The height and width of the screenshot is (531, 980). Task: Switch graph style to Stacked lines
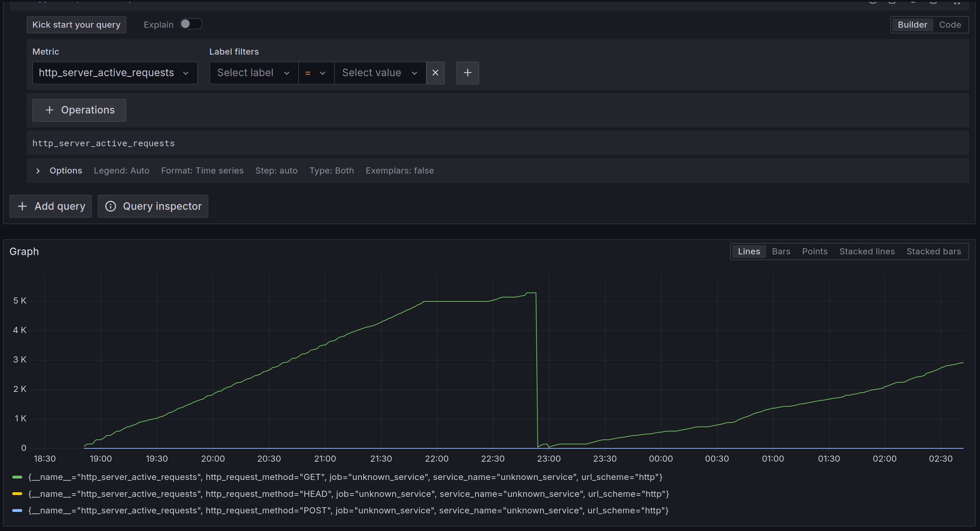866,251
